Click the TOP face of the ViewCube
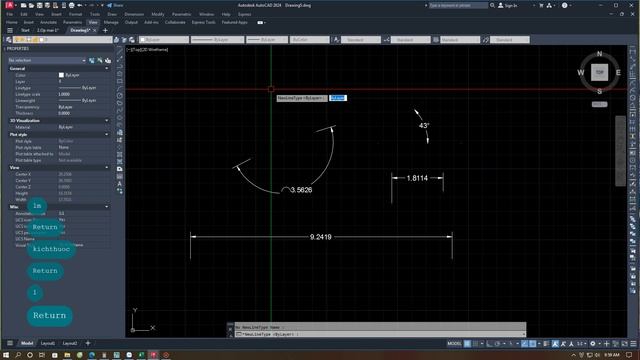Screen dimensions: 640x360 [x=599, y=72]
